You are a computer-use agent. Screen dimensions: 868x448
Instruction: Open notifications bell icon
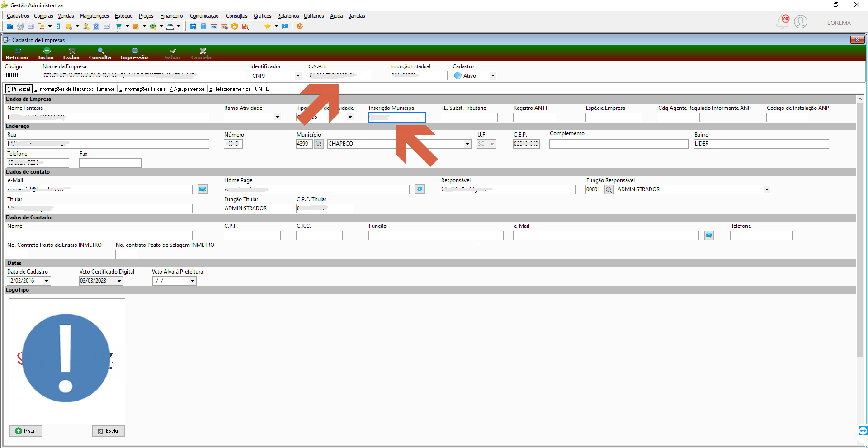tap(783, 22)
